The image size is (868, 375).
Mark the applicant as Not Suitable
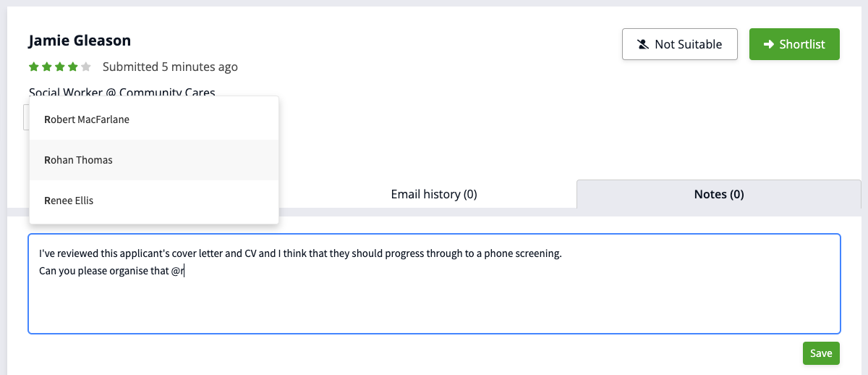point(679,44)
